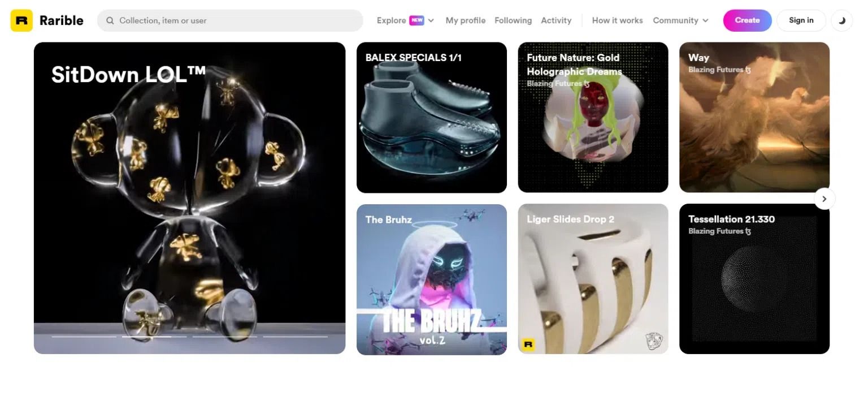Viewport: 868px width, 409px height.
Task: Focus the Collection, item or user search field
Action: tap(230, 20)
